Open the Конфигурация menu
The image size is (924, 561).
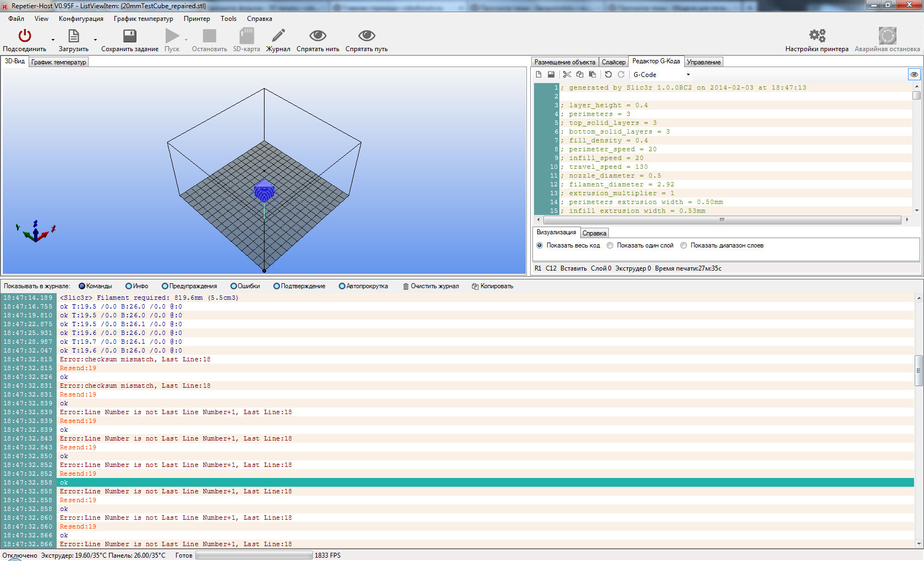pos(81,19)
